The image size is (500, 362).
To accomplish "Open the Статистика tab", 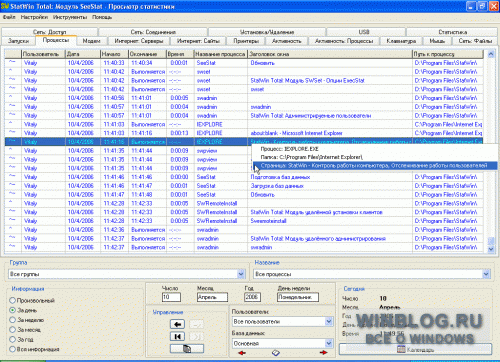I will [453, 32].
